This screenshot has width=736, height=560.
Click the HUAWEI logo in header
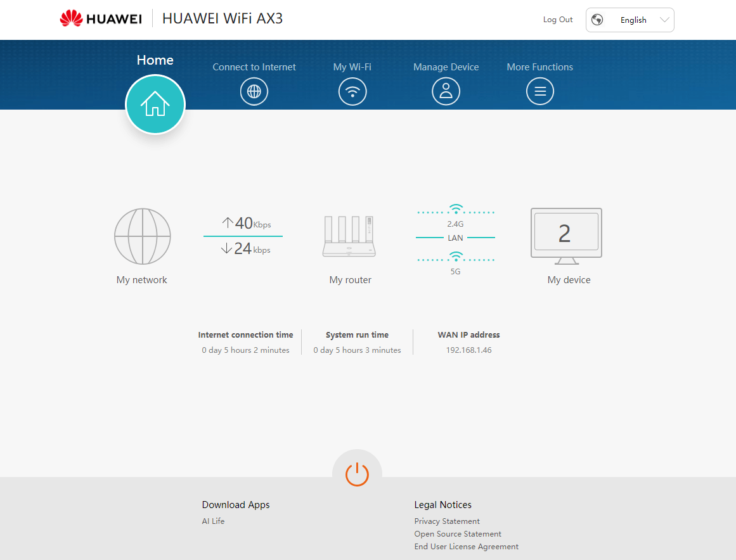[101, 19]
